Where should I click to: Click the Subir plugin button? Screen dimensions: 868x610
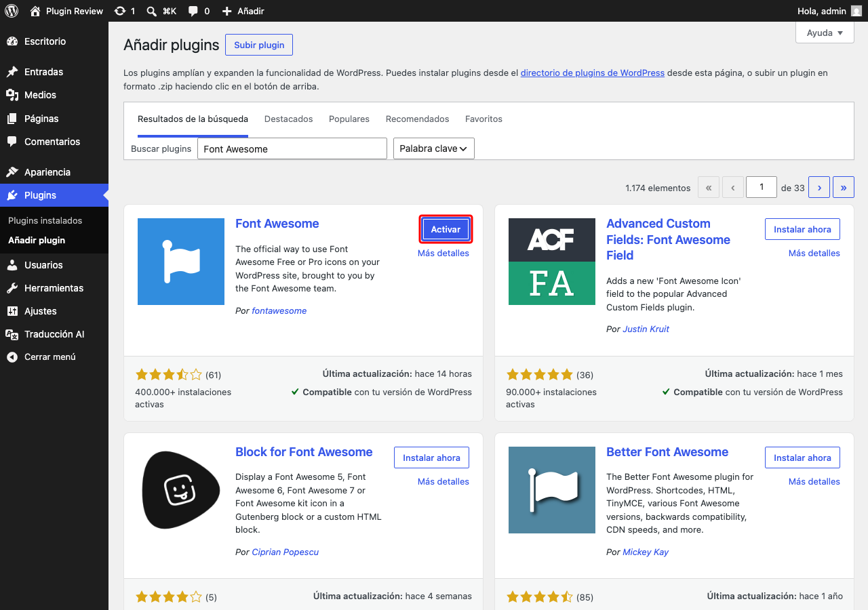[259, 45]
